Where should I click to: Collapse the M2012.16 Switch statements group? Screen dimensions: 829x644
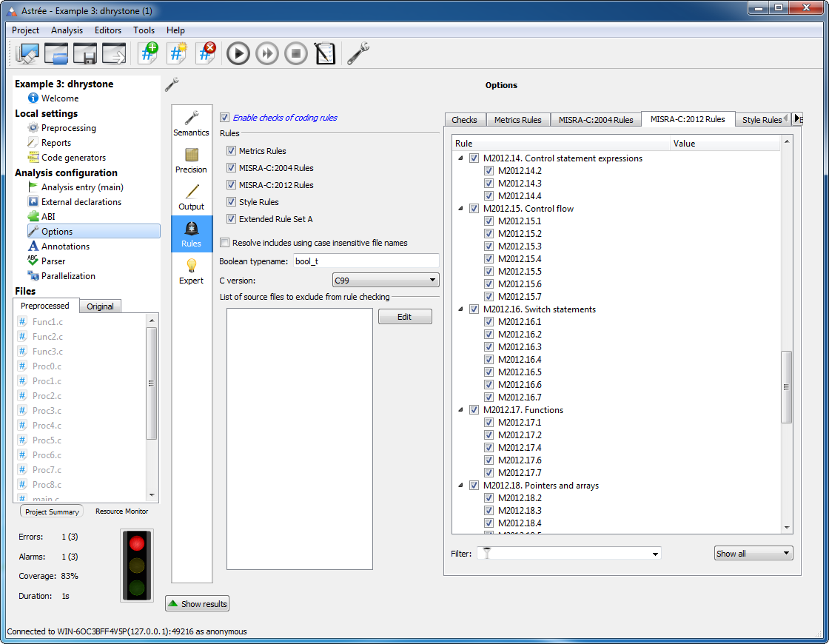[460, 309]
